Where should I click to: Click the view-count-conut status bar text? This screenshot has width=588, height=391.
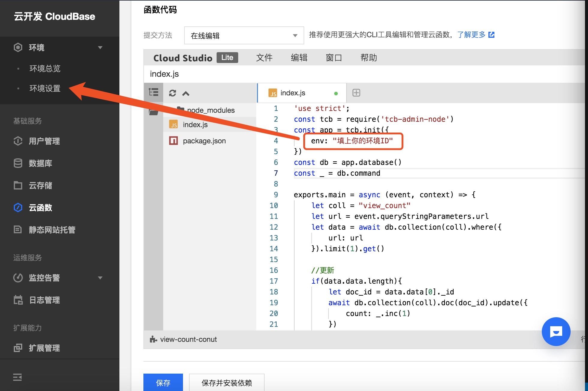click(188, 339)
